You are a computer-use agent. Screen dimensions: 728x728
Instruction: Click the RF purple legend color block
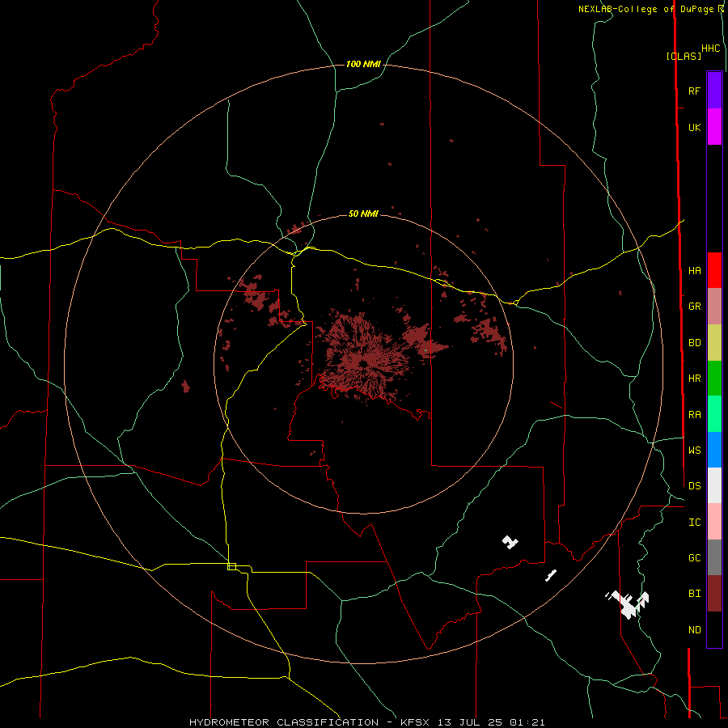click(714, 91)
